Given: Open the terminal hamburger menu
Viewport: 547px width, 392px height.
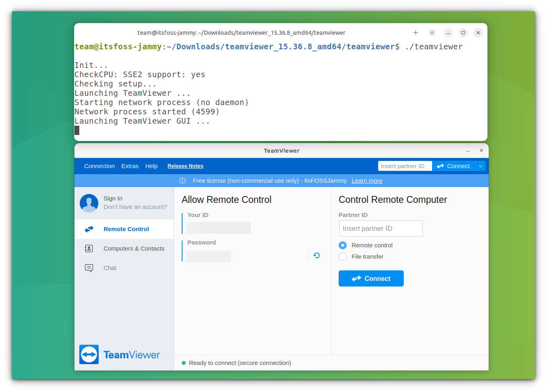Looking at the screenshot, I should point(432,33).
